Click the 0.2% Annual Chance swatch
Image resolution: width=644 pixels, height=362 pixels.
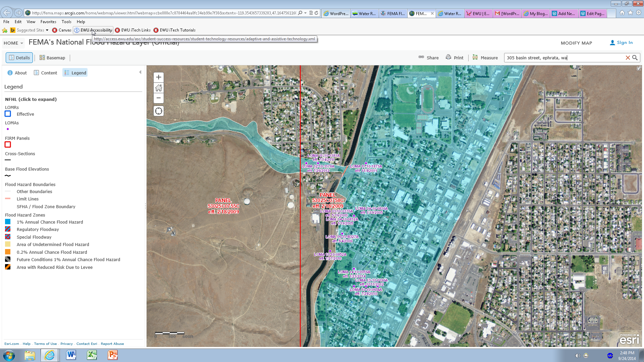click(8, 252)
